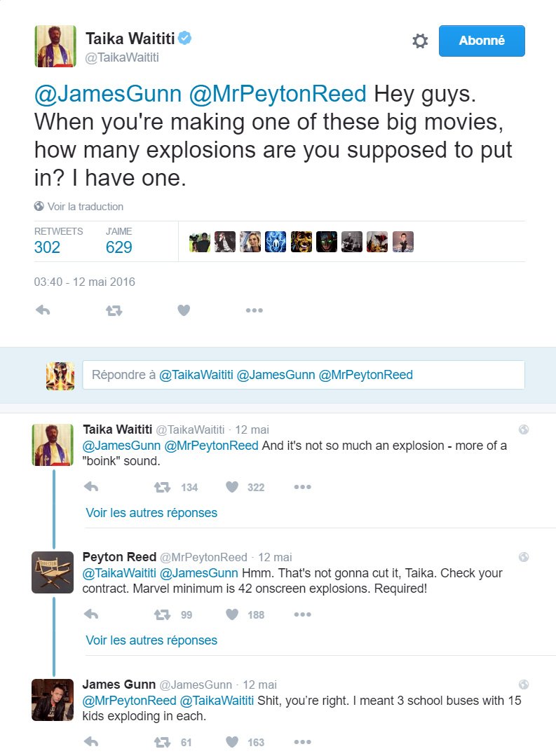View the 302 retweets list
This screenshot has height=756, width=556.
coord(48,247)
